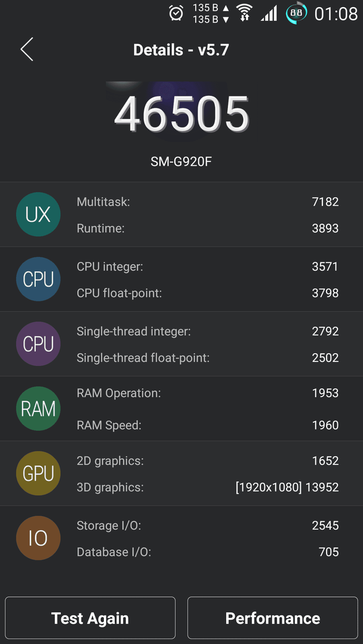Click the Test Again button
Screen dimensions: 363x644
[90, 618]
